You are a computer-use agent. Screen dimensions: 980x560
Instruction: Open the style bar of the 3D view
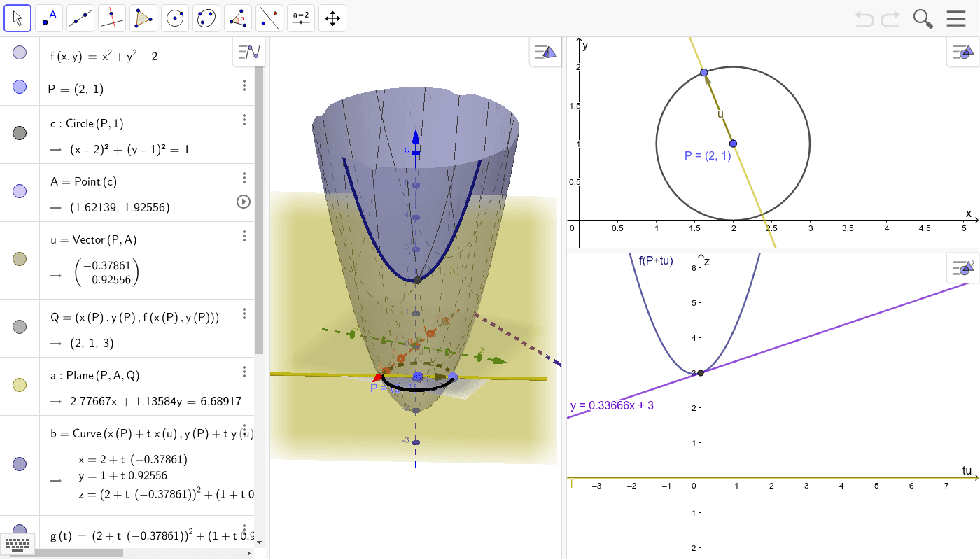545,52
